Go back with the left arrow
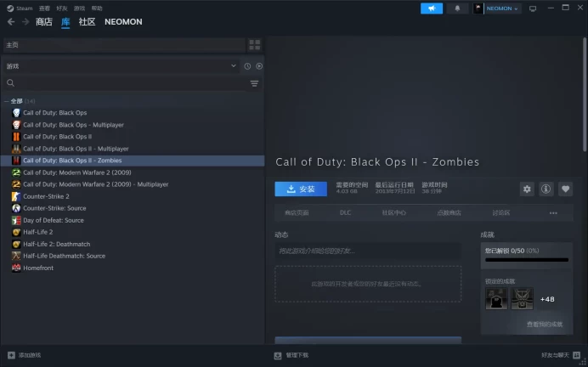The width and height of the screenshot is (588, 367). (x=11, y=22)
